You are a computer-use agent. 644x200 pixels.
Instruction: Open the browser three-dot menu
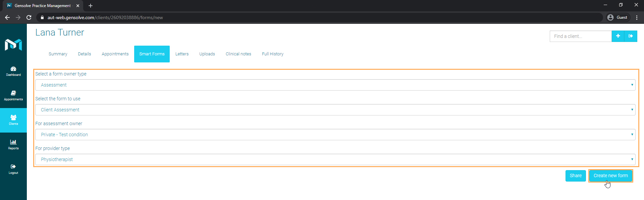pyautogui.click(x=637, y=17)
